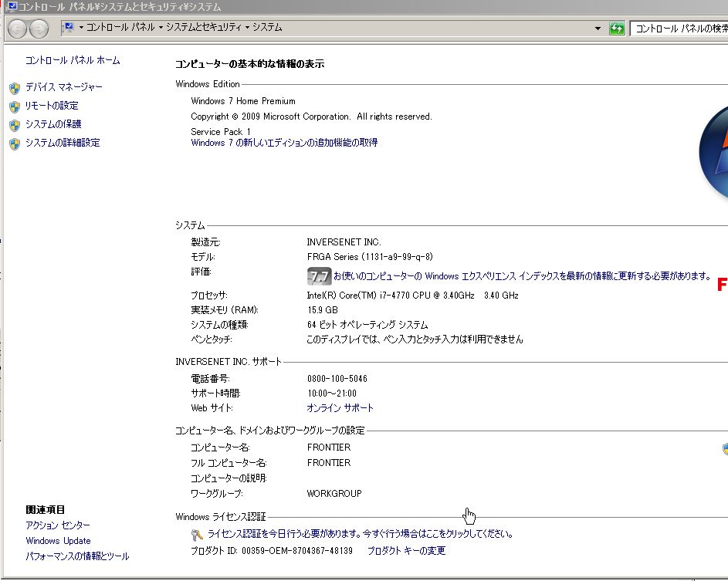Click the control panel icon in title bar

(x=11, y=6)
